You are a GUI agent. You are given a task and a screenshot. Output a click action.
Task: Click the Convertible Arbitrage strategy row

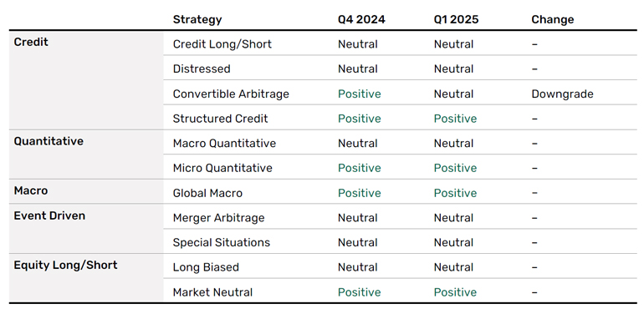pos(400,94)
